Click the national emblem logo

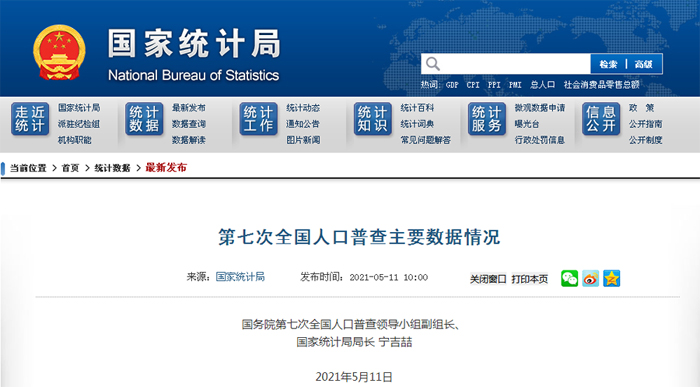59,53
